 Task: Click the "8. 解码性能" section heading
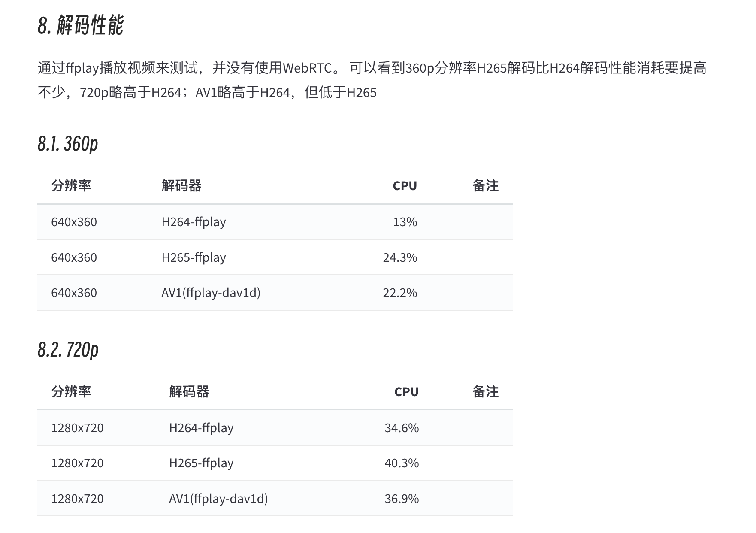[81, 25]
